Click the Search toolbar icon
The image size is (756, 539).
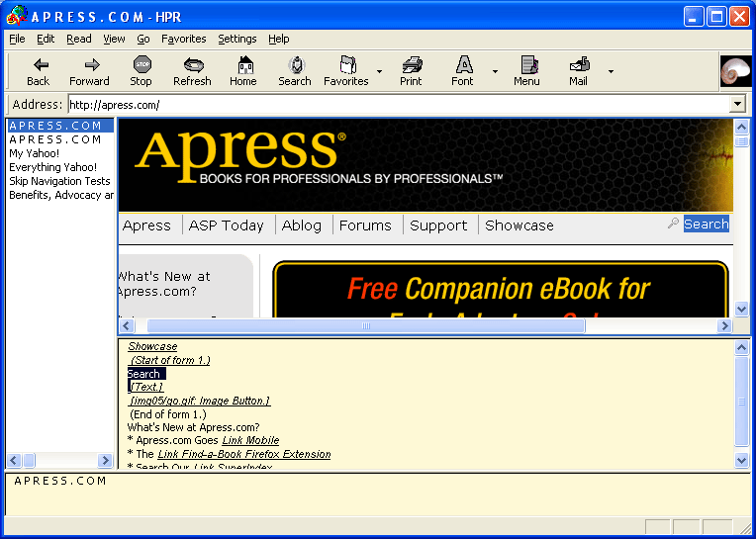pos(297,64)
